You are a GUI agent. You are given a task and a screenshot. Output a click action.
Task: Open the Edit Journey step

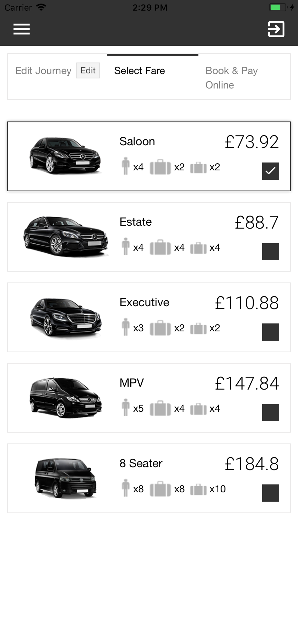43,71
